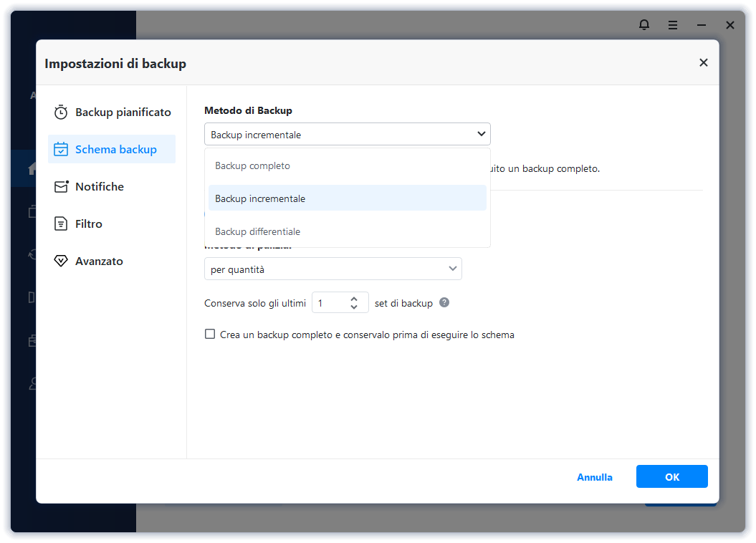
Task: Click the Annulla button
Action: click(x=595, y=477)
